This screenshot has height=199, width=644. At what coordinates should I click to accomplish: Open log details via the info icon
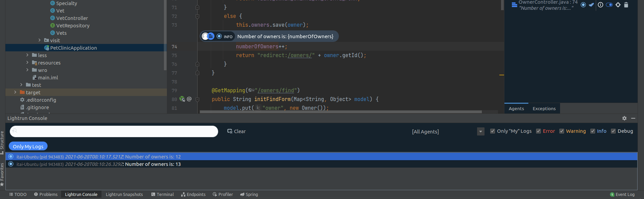point(601,5)
